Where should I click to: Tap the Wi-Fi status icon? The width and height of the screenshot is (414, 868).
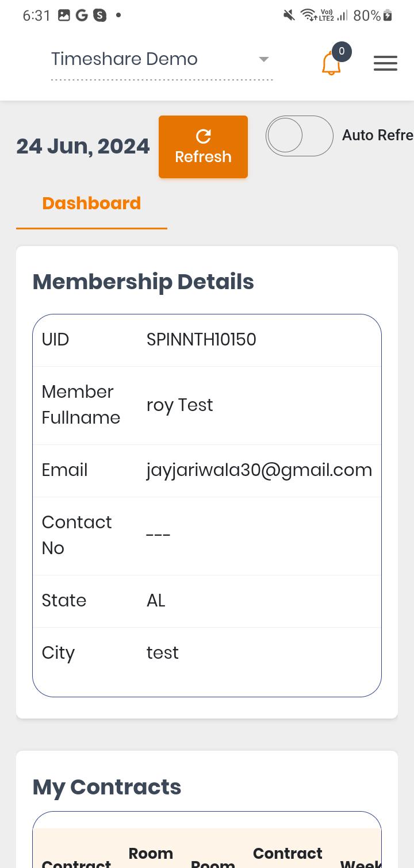coord(308,16)
